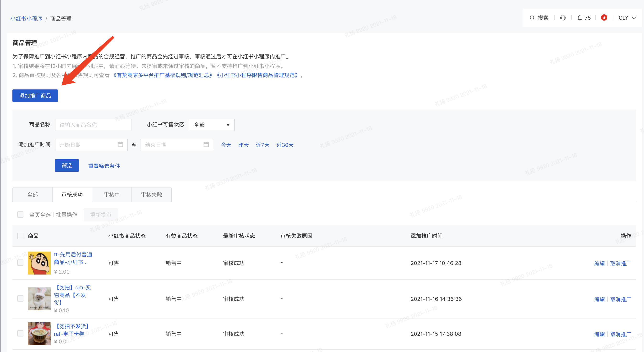
Task: Switch to the 审核失败 tab
Action: (152, 194)
